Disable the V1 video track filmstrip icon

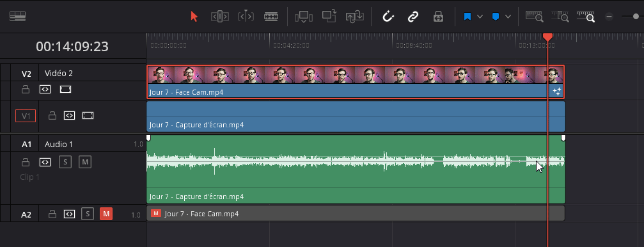pos(88,116)
